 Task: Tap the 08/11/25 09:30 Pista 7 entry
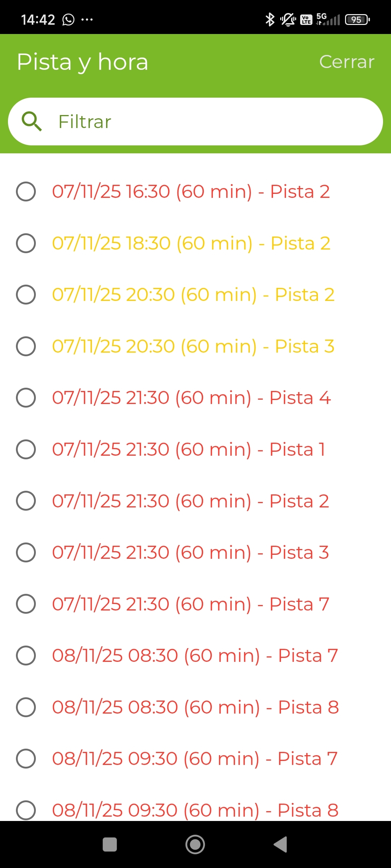tap(195, 758)
